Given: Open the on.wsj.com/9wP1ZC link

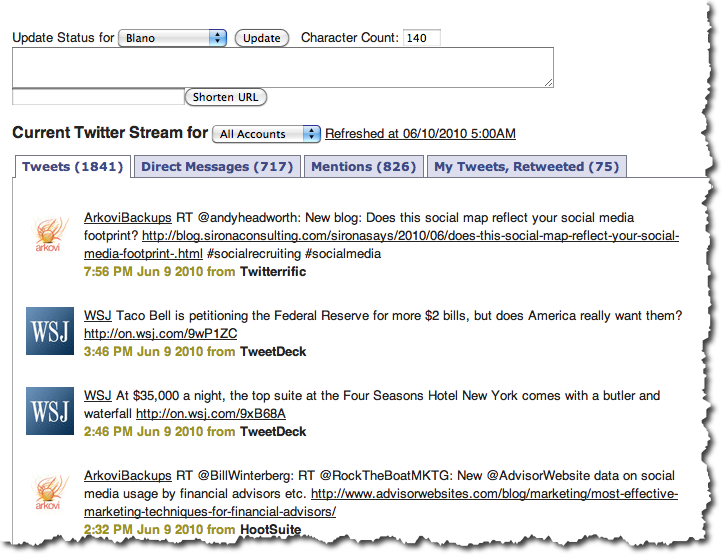Looking at the screenshot, I should click(x=160, y=334).
